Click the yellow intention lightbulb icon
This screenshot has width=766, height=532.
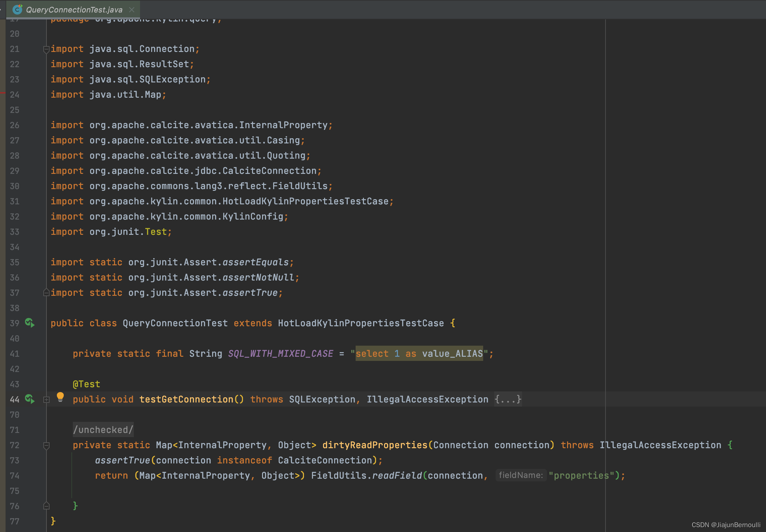pos(60,397)
